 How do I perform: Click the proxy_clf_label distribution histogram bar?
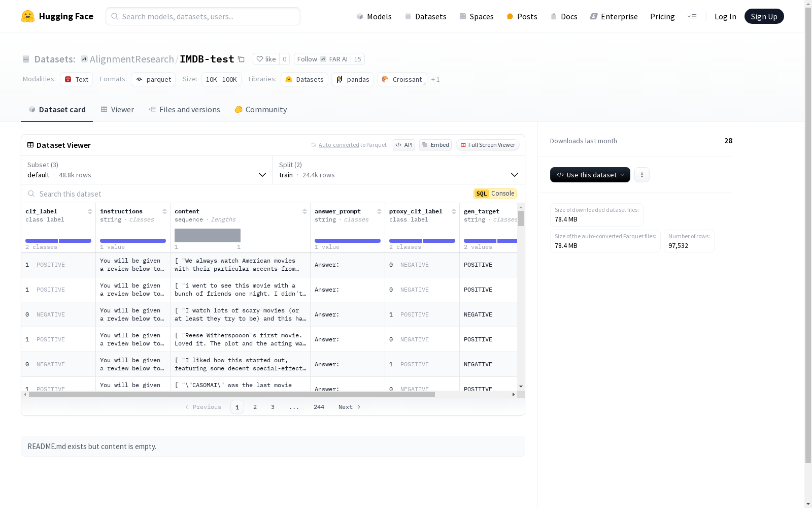click(x=422, y=241)
